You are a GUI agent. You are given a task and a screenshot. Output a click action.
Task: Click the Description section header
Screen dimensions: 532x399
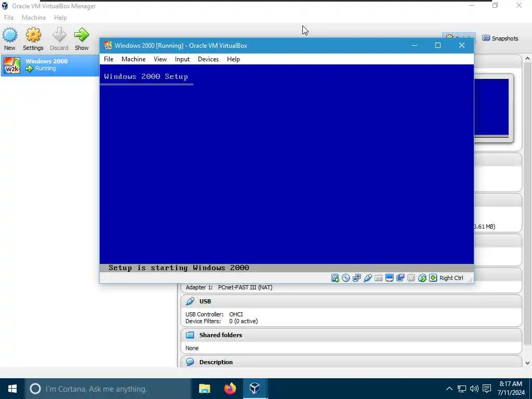tap(352, 362)
